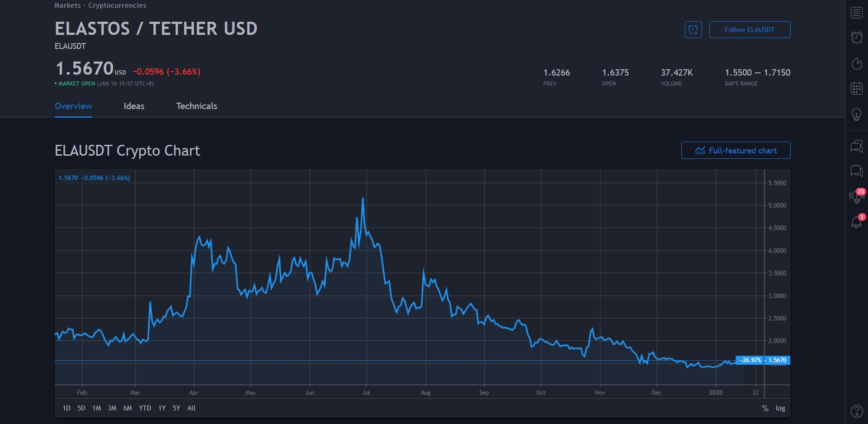The width and height of the screenshot is (868, 424).
Task: Select the 3M time range
Action: click(x=112, y=408)
